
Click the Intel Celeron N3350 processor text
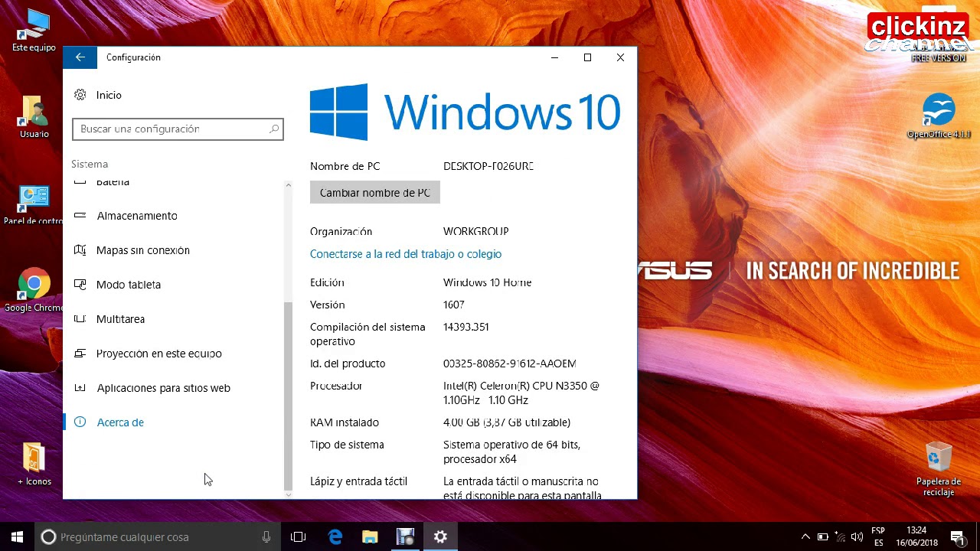521,393
